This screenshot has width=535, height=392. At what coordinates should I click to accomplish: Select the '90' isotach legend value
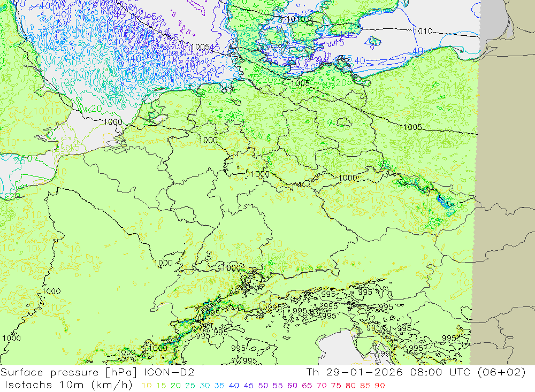pyautogui.click(x=380, y=386)
